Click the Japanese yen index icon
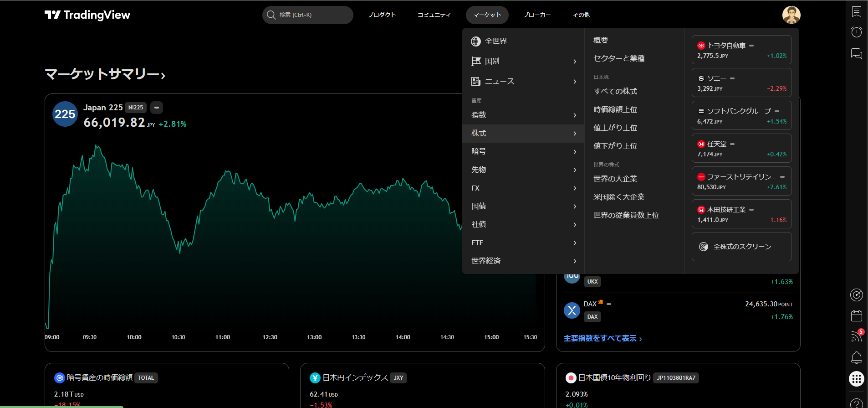Viewport: 868px width, 408px height. [x=315, y=377]
